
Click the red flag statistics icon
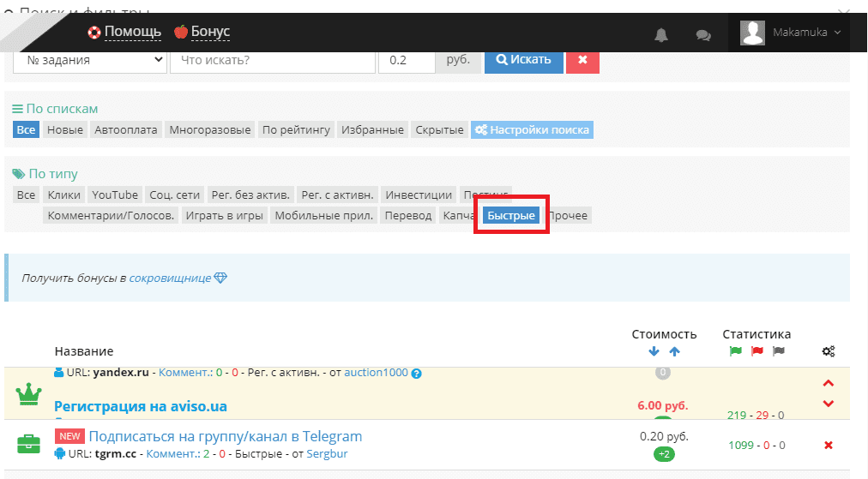click(x=756, y=351)
